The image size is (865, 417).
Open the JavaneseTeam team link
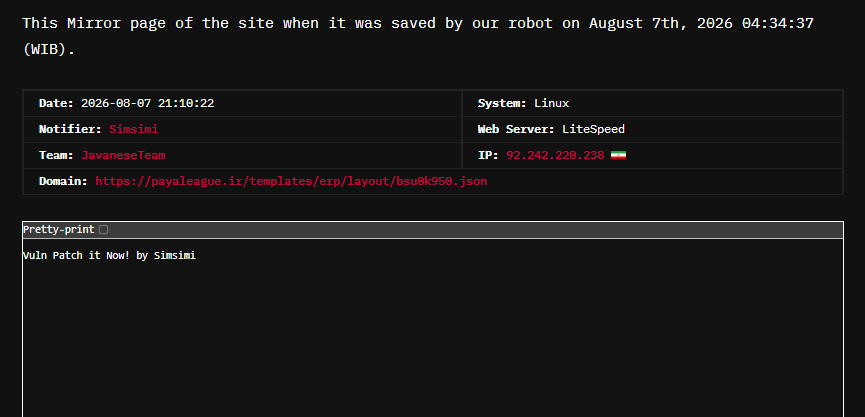[124, 156]
